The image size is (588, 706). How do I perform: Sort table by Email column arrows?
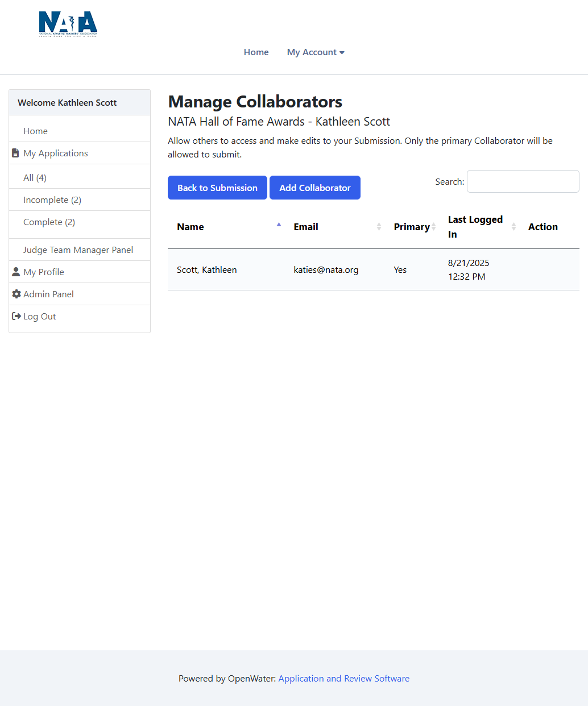pos(379,227)
